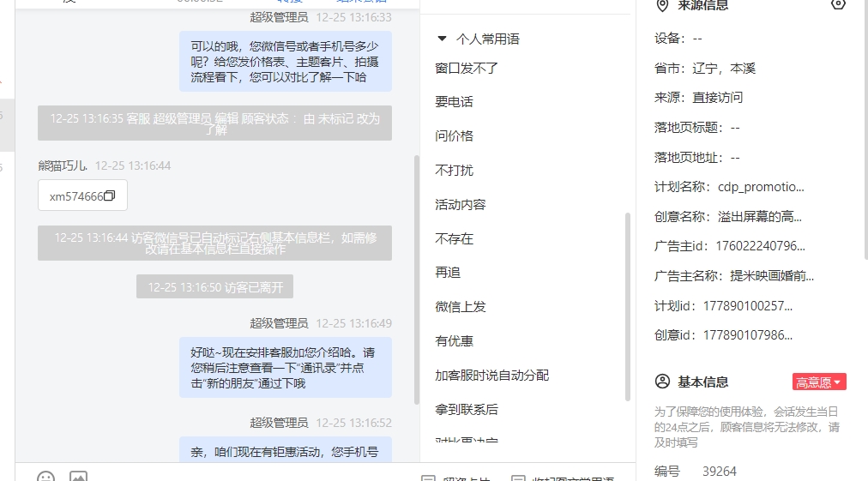Click the visitor message bubble xm574666
This screenshot has height=481, width=868.
[x=82, y=195]
